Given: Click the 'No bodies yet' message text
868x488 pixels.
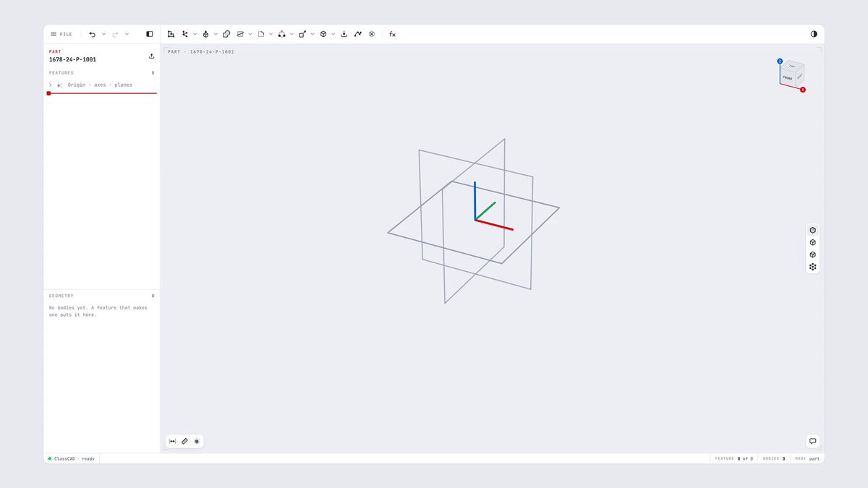Looking at the screenshot, I should tap(98, 311).
